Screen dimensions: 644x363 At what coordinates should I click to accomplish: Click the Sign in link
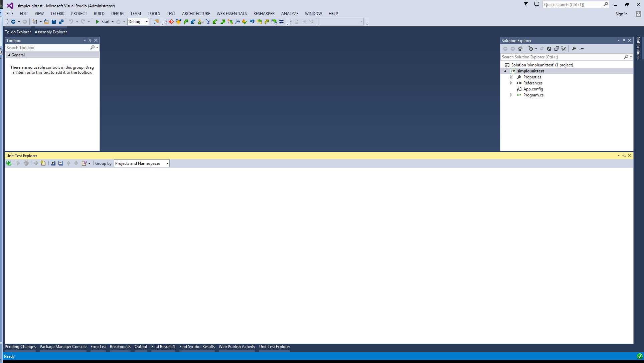coord(621,14)
